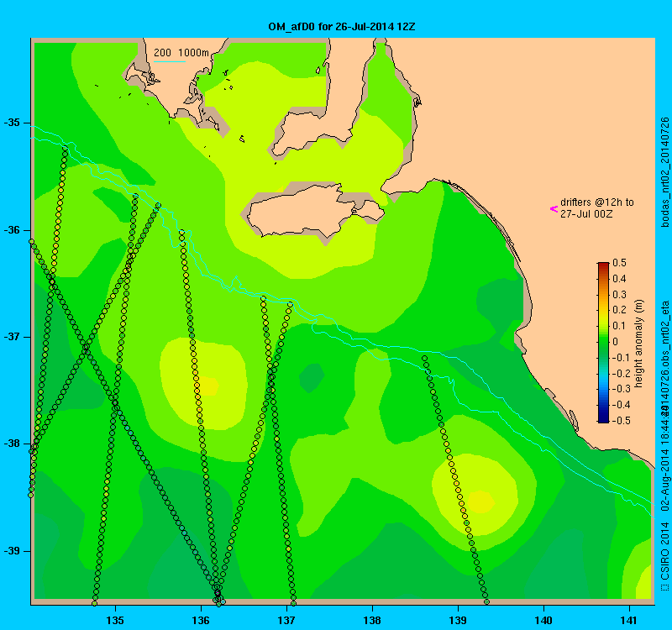Image resolution: width=672 pixels, height=630 pixels.
Task: Click the 'drifters @12h to 27-Jul 00Z' label
Action: point(597,207)
